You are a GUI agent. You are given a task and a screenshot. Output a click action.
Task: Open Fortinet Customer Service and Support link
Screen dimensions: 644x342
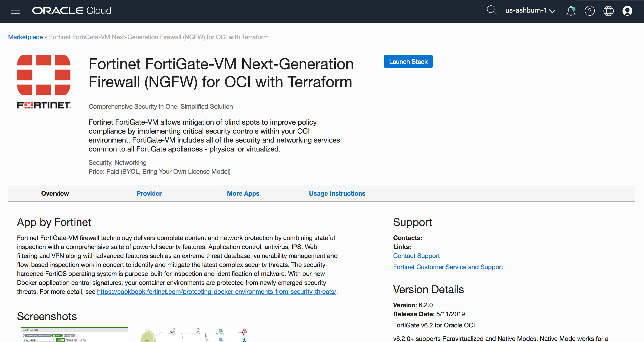coord(448,267)
